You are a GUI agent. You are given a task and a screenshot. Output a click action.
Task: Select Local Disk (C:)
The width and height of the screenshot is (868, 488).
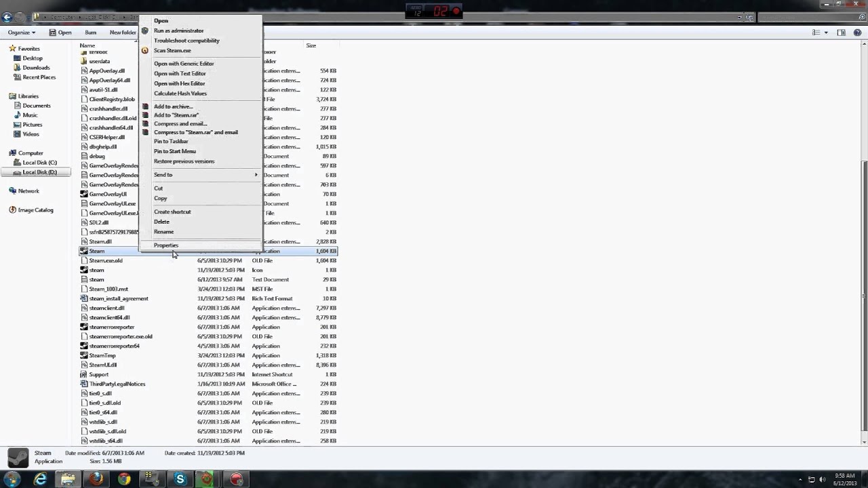click(x=39, y=163)
